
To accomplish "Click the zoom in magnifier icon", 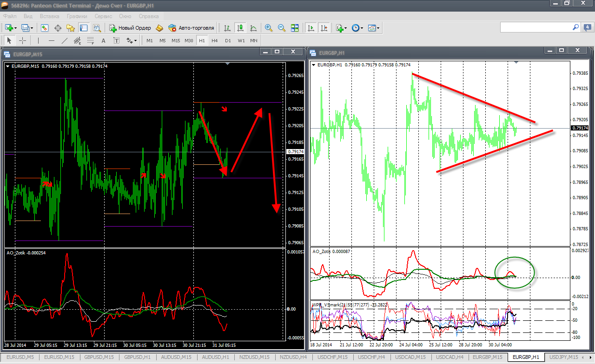I will 269,28.
